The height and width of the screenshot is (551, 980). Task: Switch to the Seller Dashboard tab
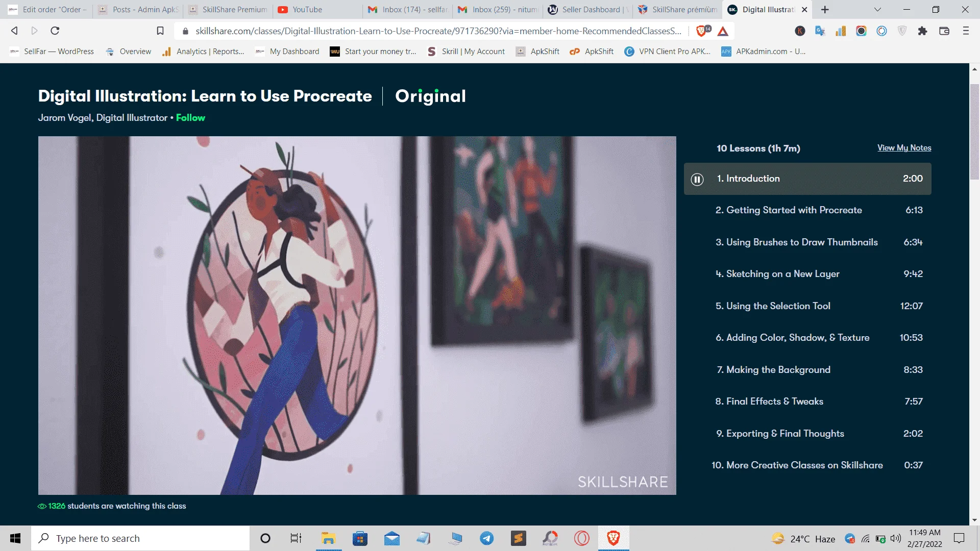588,10
